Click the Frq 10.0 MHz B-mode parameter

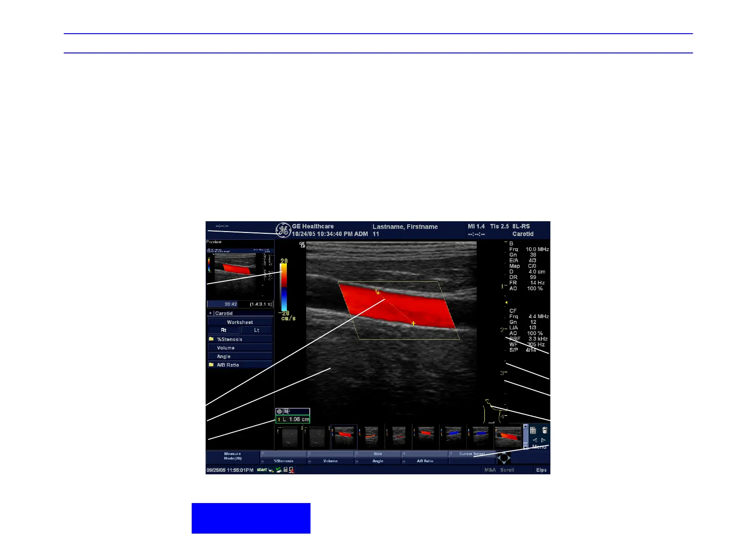tap(529, 249)
